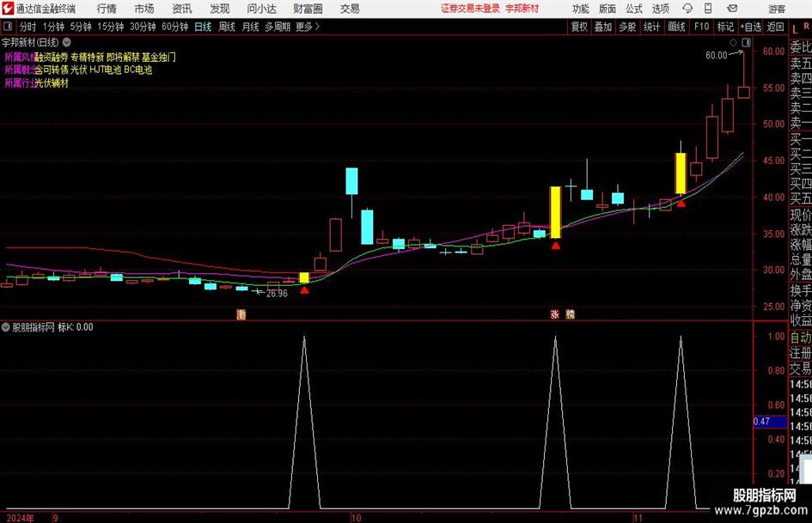This screenshot has height=523, width=812.
Task: Open the 版面 menu
Action: click(607, 9)
